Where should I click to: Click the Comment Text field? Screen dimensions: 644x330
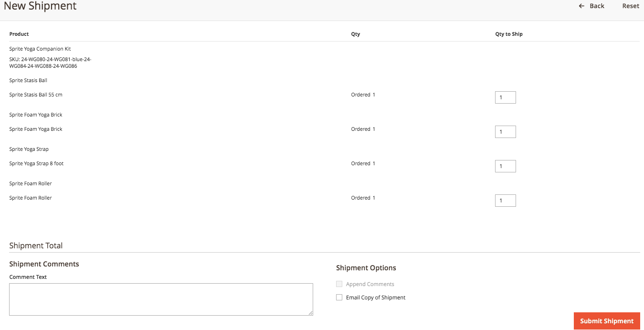tap(161, 298)
